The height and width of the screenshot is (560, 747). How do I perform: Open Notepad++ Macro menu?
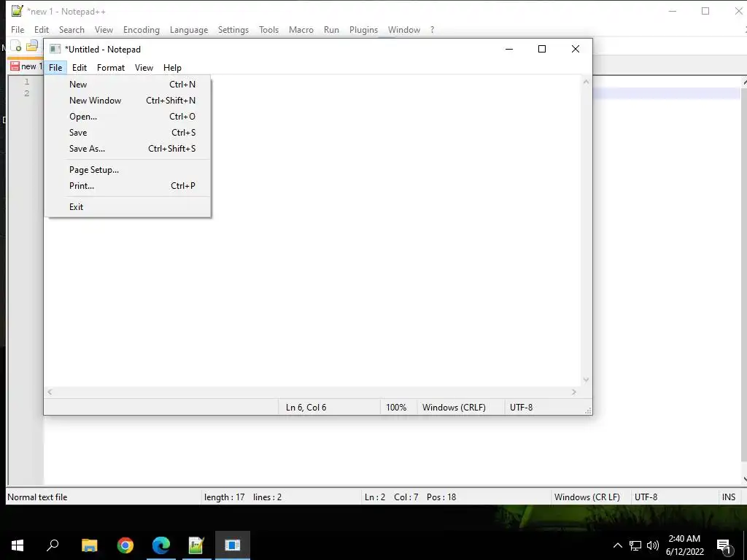pyautogui.click(x=301, y=29)
